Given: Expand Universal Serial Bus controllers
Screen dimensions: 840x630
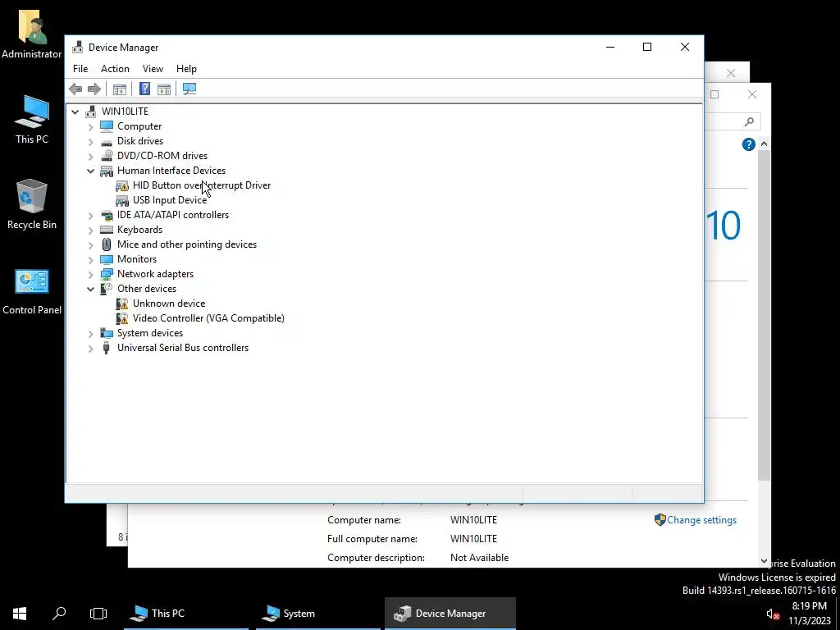Looking at the screenshot, I should [90, 348].
